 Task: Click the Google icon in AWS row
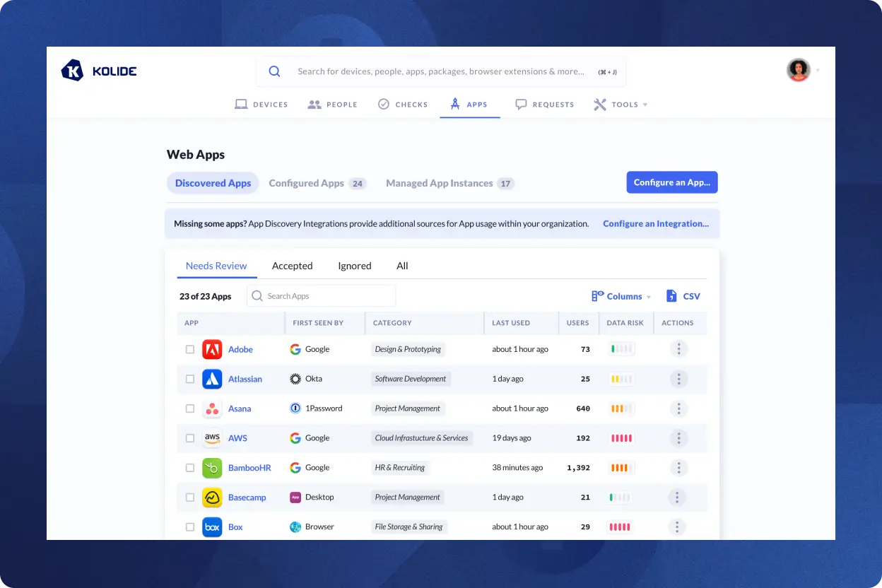pyautogui.click(x=295, y=438)
